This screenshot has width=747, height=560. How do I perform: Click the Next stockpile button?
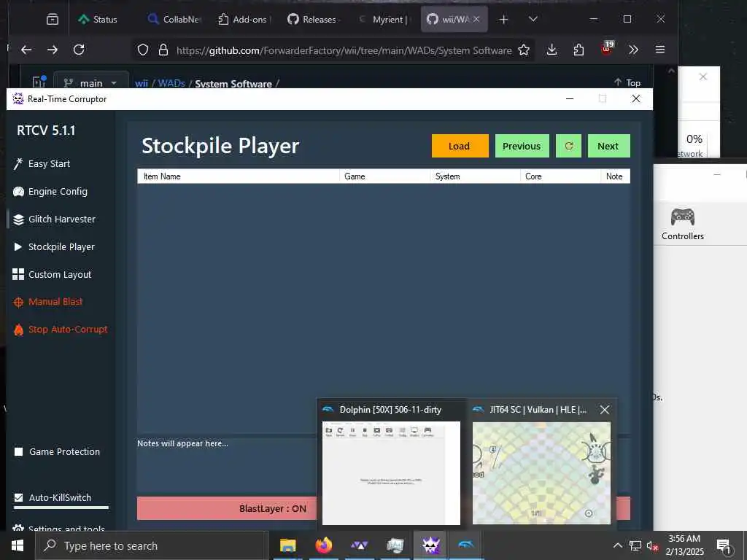click(608, 146)
